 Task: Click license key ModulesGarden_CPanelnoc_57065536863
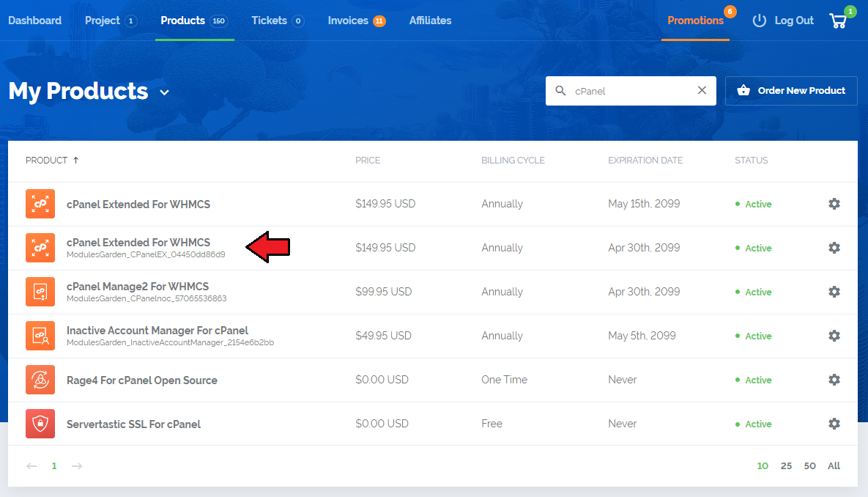(x=146, y=298)
